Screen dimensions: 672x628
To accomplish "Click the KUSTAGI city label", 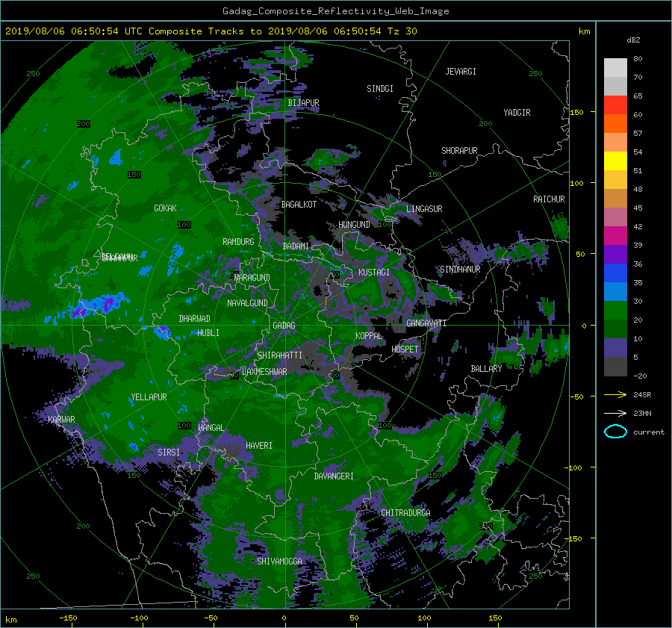I will (374, 273).
